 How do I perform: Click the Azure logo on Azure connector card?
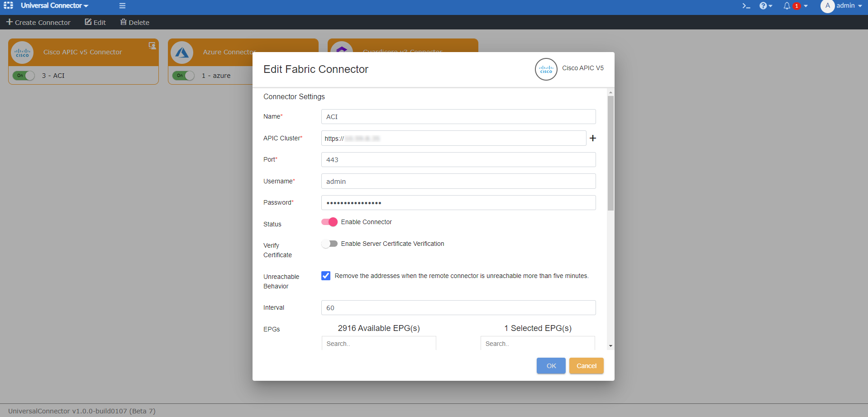(x=182, y=53)
